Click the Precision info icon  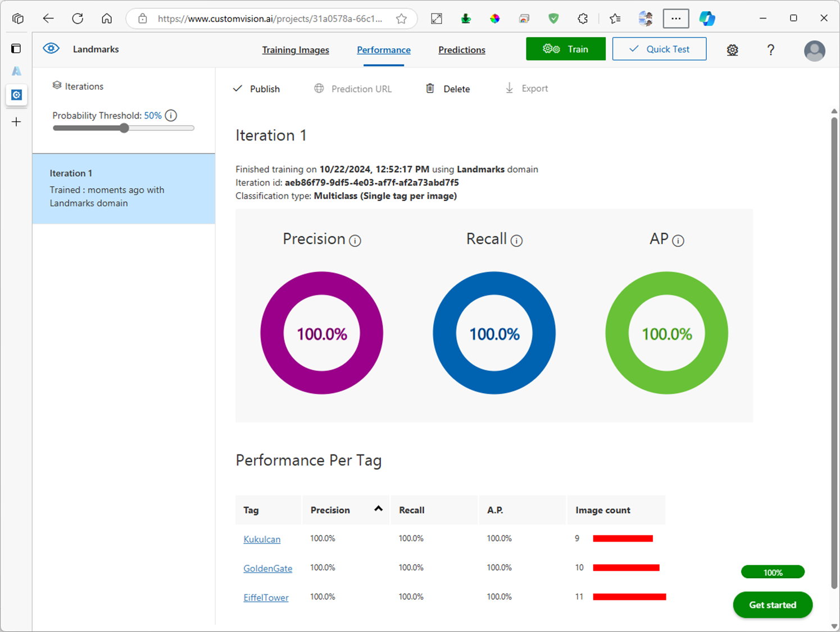355,240
